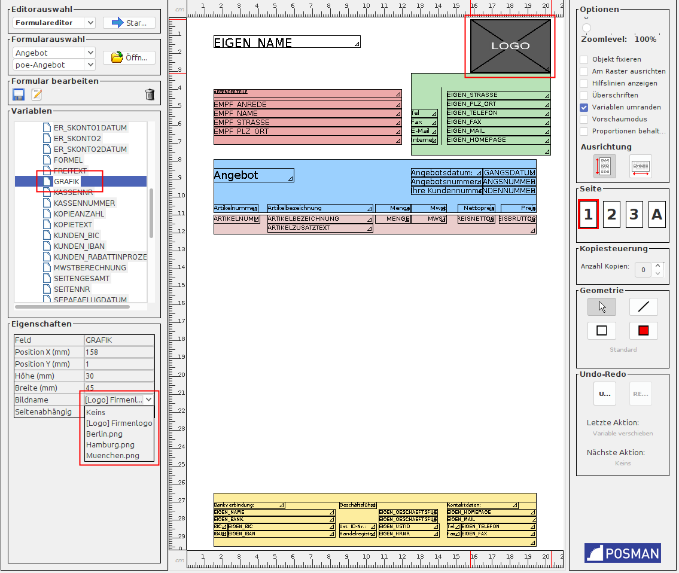Click the left Ausrichtung alignment icon
This screenshot has height=573, width=679.
[x=603, y=165]
